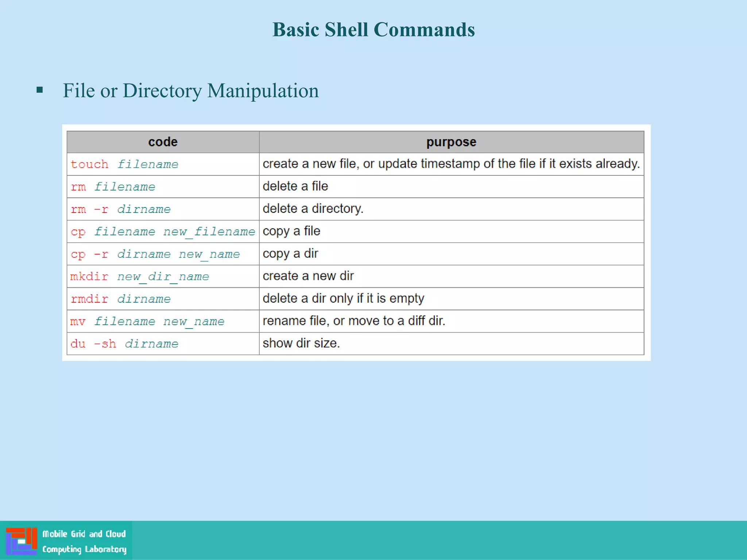Click the 'delete a directory.' description
The width and height of the screenshot is (747, 560).
313,209
